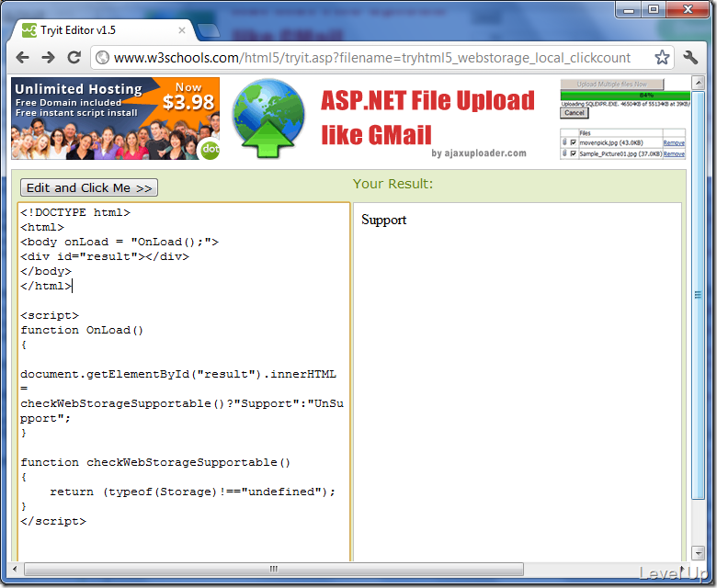Click the Edit and Click Me >> button

tap(89, 187)
